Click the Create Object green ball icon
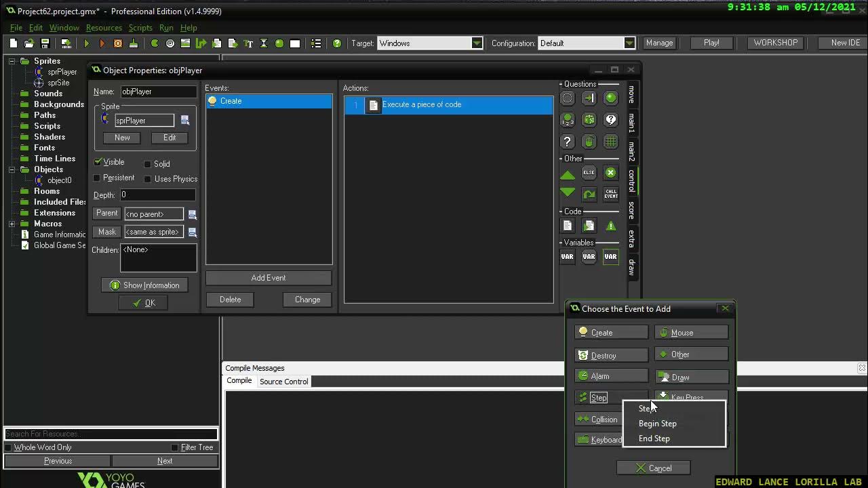 [279, 43]
